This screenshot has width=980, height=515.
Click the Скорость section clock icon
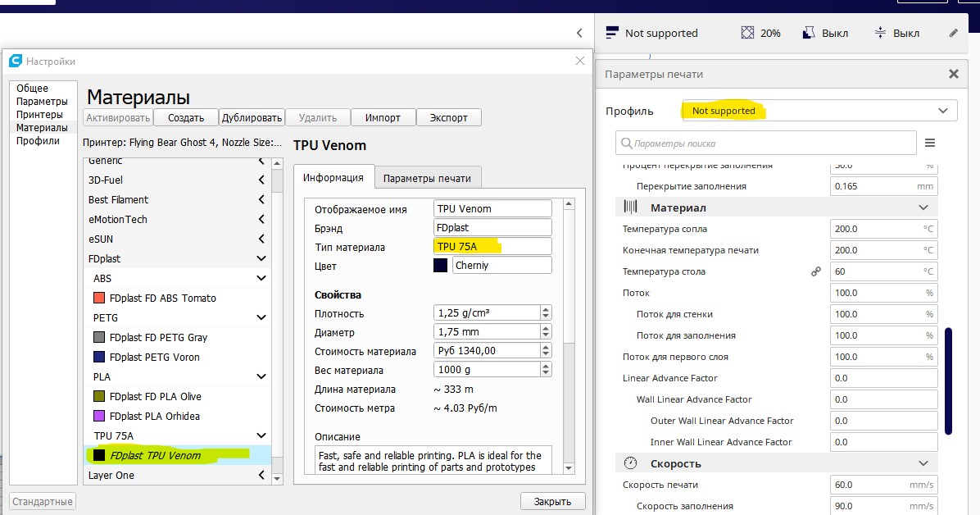click(630, 463)
